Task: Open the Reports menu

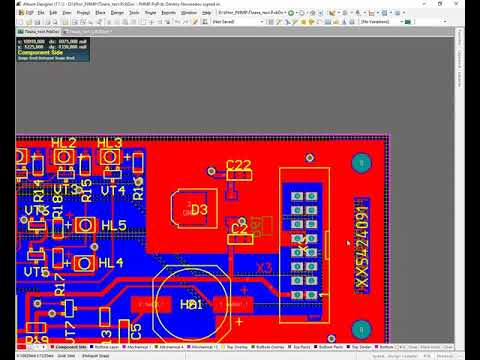Action: coord(169,13)
